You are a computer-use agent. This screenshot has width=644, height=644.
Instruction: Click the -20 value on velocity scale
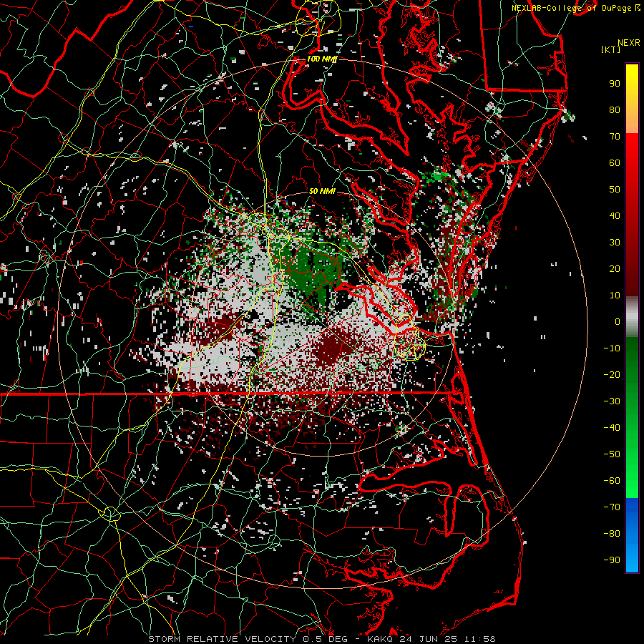(612, 374)
